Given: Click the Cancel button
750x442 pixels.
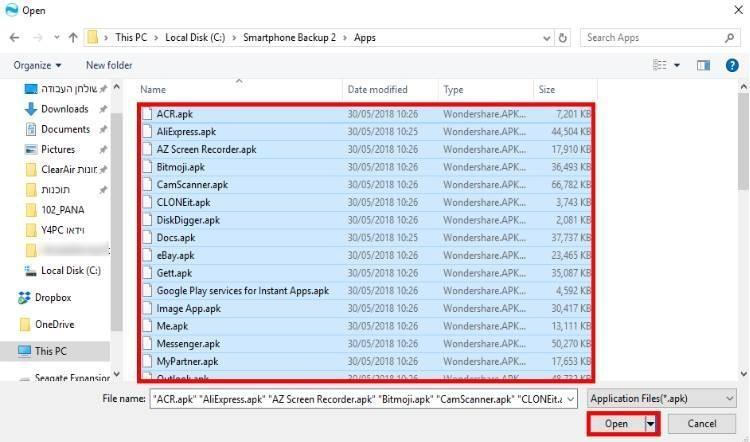Looking at the screenshot, I should (x=702, y=424).
